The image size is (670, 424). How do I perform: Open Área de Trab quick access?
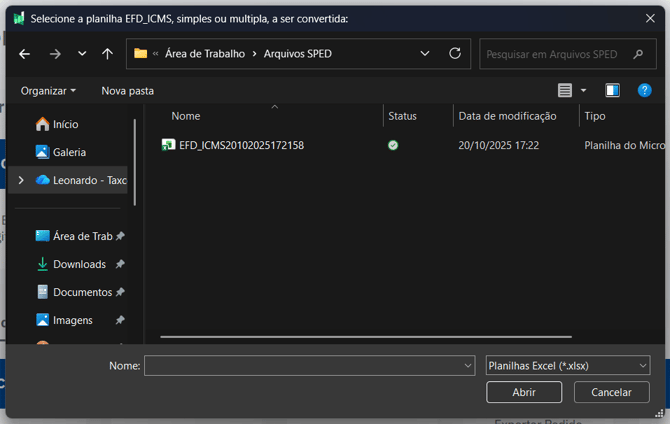(74, 236)
